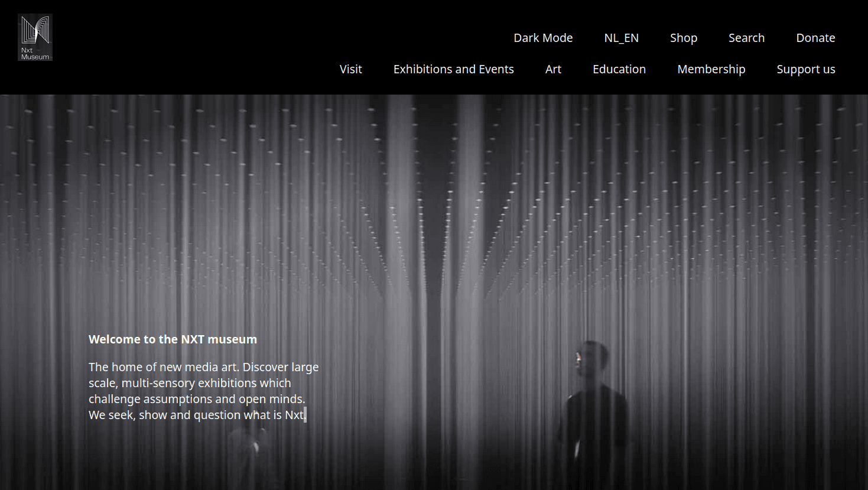This screenshot has width=868, height=490.
Task: View Membership options
Action: (x=711, y=69)
